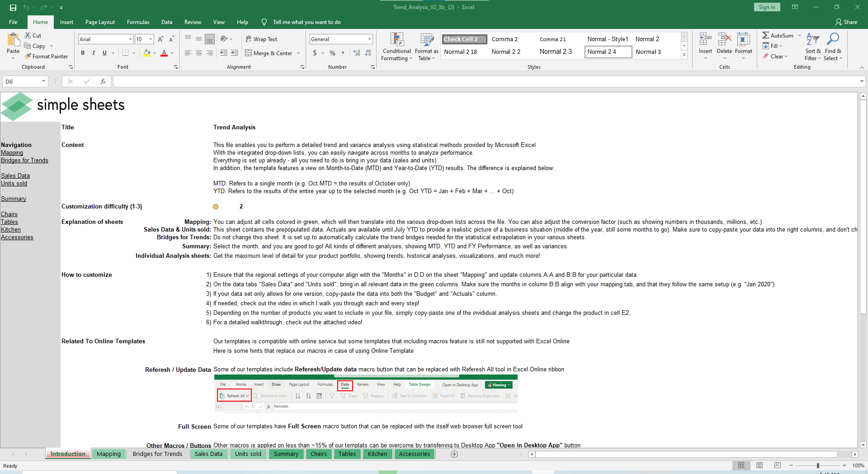The width and height of the screenshot is (868, 474).
Task: Toggle Wrap Text
Action: [x=261, y=39]
